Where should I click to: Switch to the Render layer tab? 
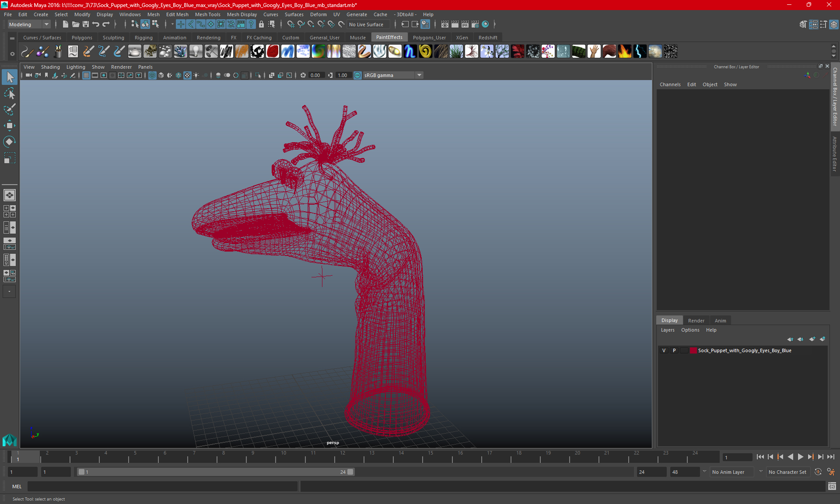[696, 321]
